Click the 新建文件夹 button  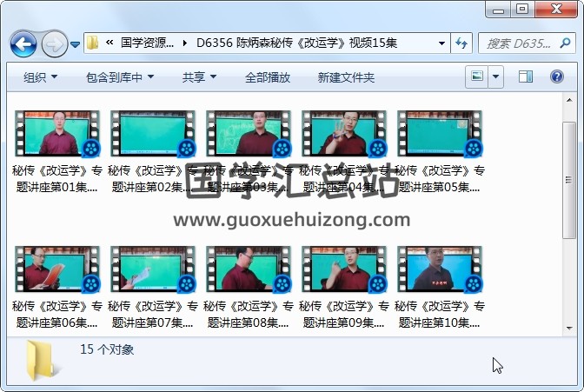(x=346, y=77)
